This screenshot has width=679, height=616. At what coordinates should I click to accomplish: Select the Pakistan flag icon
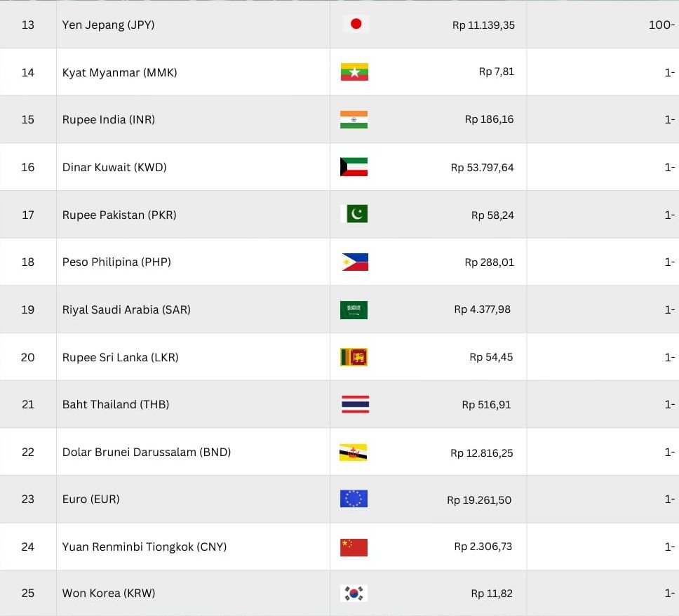354,215
